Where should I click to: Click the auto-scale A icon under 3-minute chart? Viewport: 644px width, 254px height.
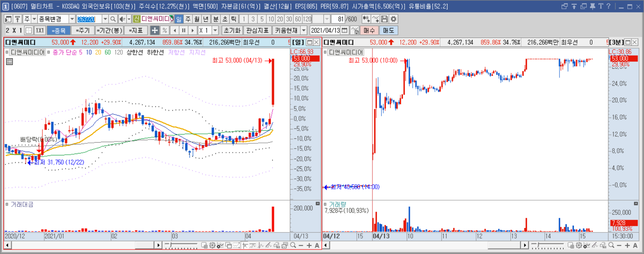(635, 246)
